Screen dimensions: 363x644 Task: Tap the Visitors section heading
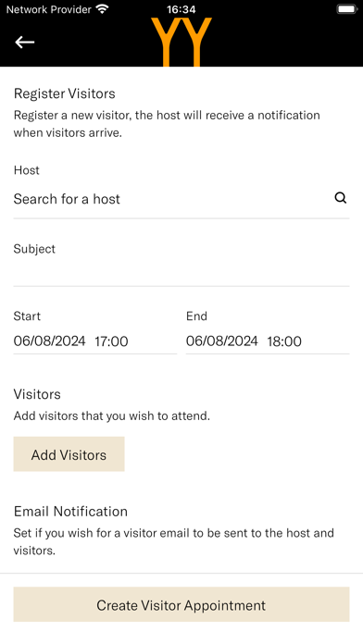click(x=37, y=394)
